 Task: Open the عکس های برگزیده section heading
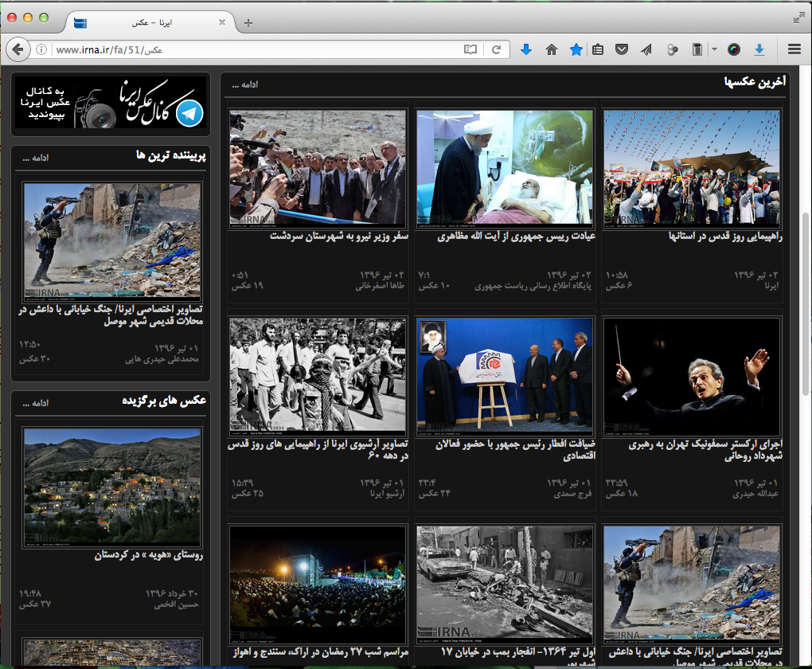pos(164,400)
